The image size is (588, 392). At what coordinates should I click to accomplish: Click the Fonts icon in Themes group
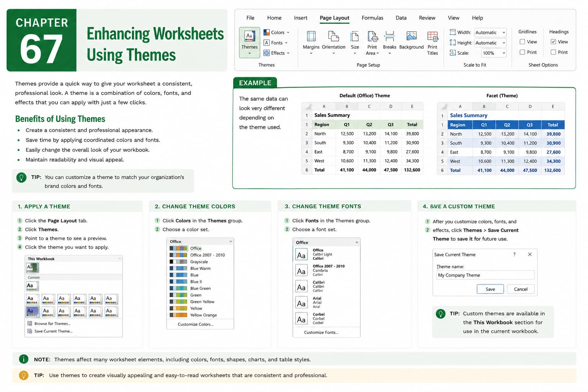tap(266, 43)
